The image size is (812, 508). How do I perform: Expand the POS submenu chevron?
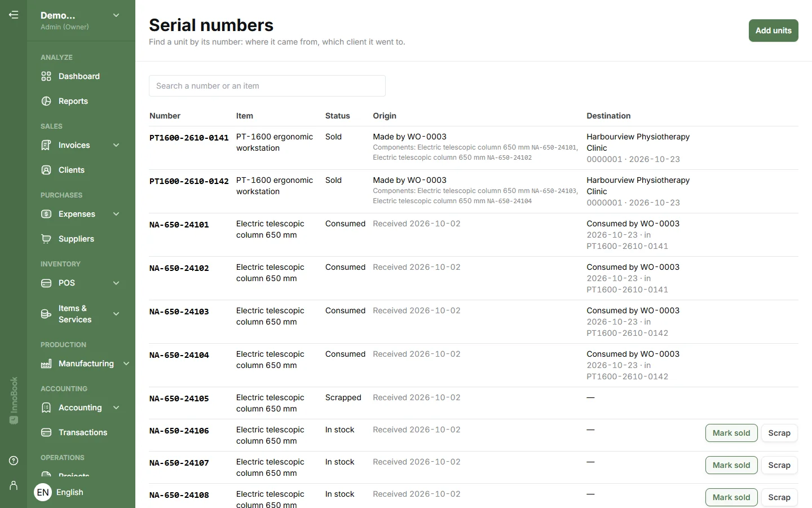click(x=116, y=283)
